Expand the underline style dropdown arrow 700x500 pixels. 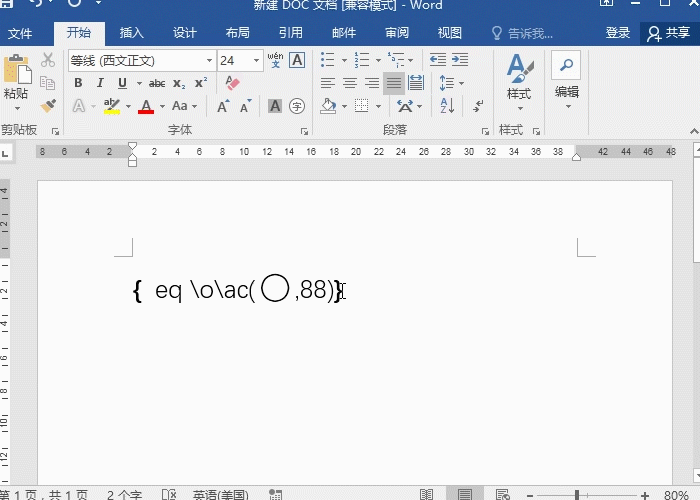click(139, 83)
